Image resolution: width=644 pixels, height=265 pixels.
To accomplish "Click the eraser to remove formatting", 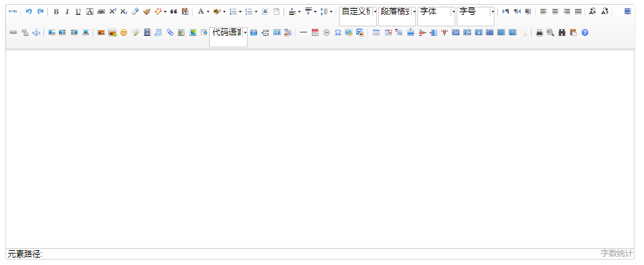I will [x=135, y=11].
